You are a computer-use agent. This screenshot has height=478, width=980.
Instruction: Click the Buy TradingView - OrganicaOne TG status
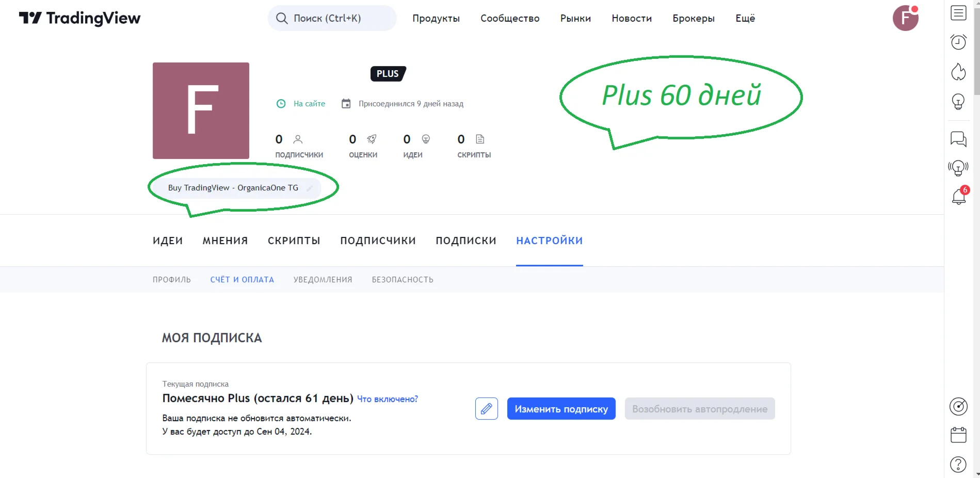[x=233, y=188]
